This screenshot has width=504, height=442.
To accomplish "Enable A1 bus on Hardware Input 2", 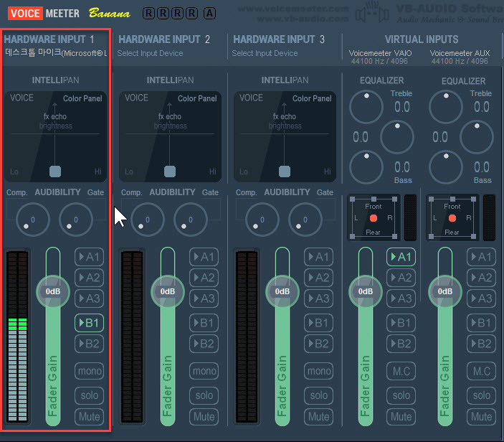I will (x=204, y=257).
